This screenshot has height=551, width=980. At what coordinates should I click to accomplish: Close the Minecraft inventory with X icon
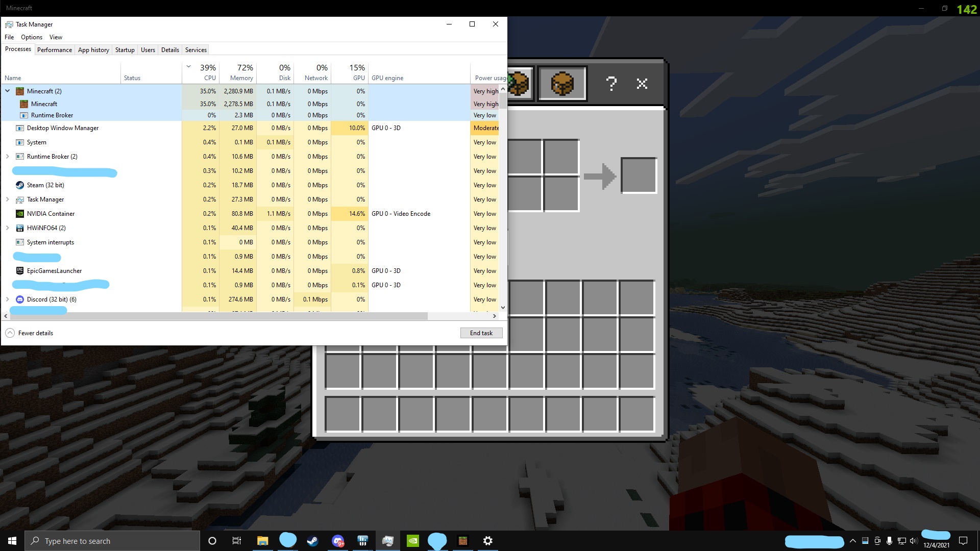coord(642,84)
